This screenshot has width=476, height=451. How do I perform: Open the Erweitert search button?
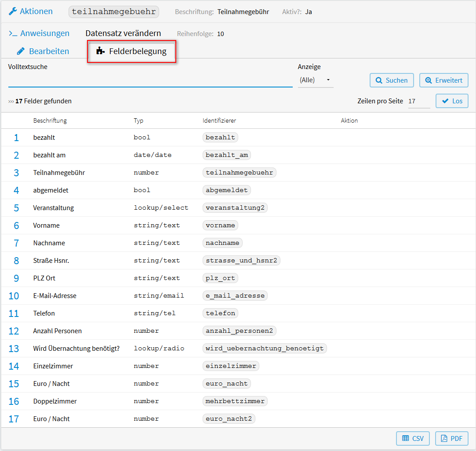(x=444, y=80)
